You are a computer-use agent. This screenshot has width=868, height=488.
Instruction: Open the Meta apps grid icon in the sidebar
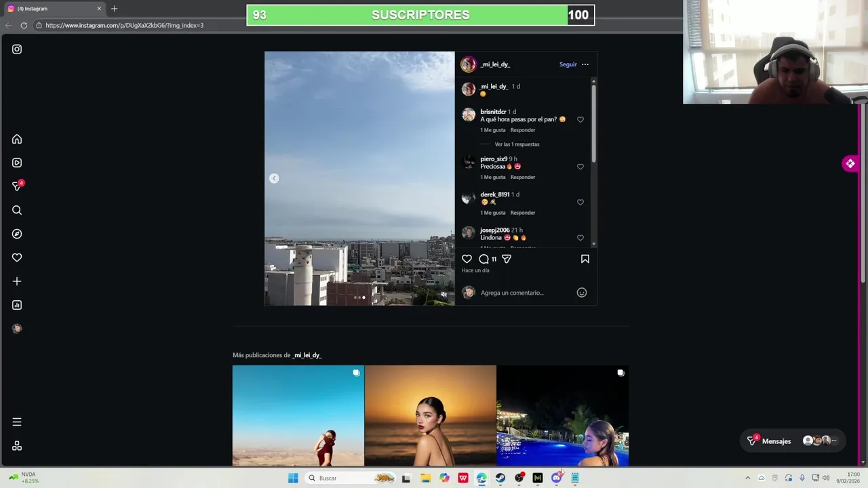pyautogui.click(x=17, y=446)
